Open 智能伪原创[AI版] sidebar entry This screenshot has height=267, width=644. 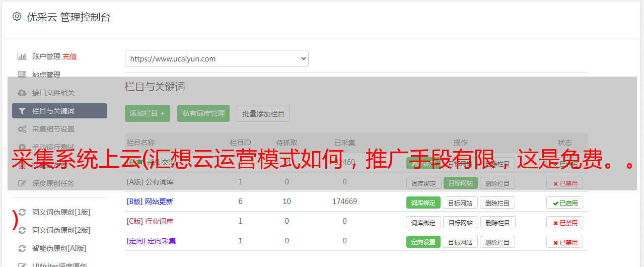pos(59,248)
